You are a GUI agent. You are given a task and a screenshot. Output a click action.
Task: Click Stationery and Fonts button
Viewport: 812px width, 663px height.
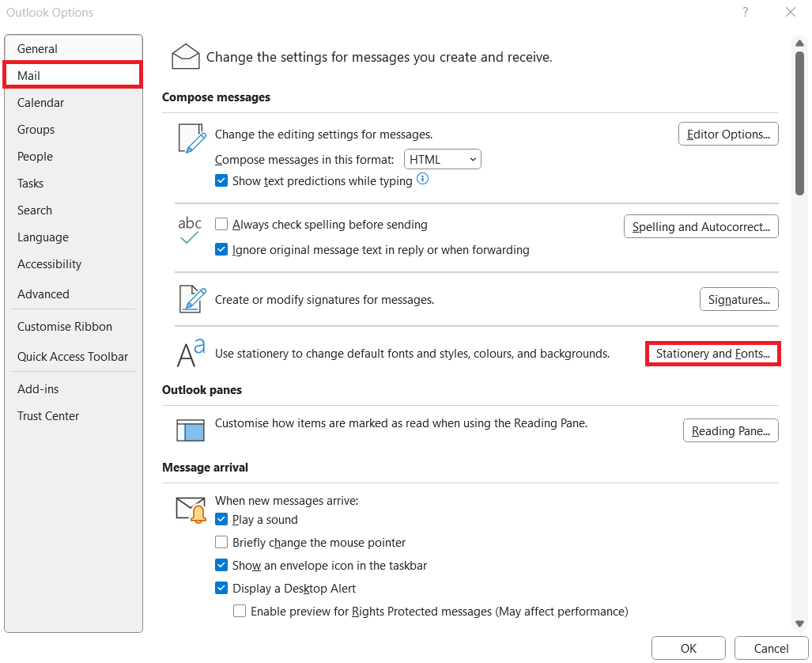coord(712,354)
